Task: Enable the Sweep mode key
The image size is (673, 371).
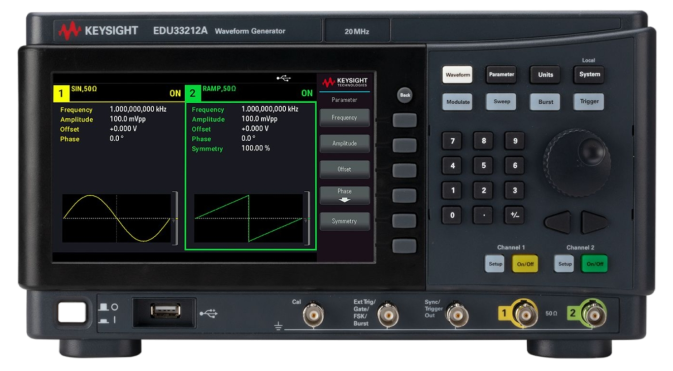Action: point(501,102)
